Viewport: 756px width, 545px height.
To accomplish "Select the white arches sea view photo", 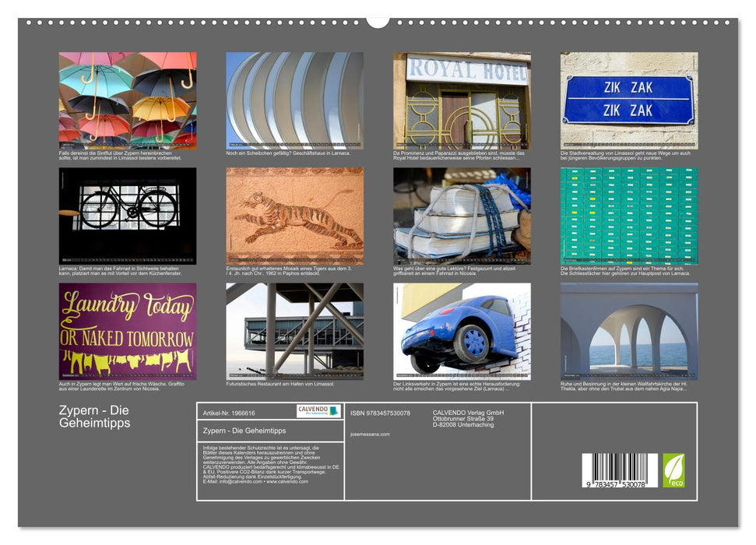I will (x=629, y=331).
